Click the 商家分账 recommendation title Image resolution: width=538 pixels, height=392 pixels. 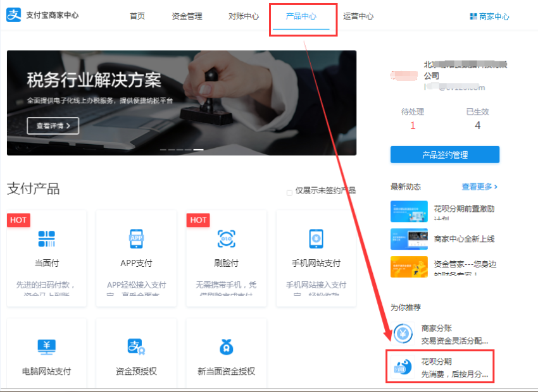click(x=437, y=328)
